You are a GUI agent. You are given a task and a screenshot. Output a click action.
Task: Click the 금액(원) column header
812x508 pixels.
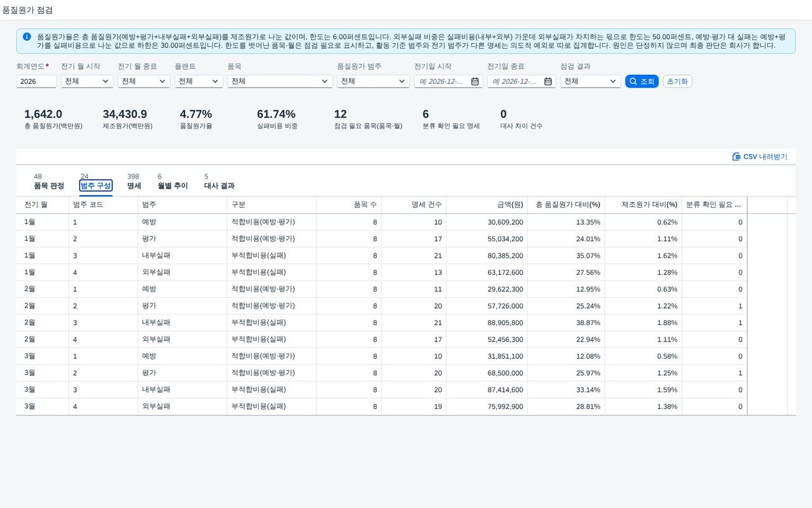[487, 204]
